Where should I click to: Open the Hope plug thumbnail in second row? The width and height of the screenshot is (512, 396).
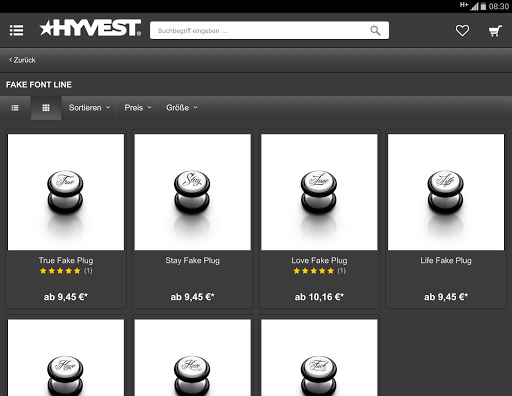[66, 358]
